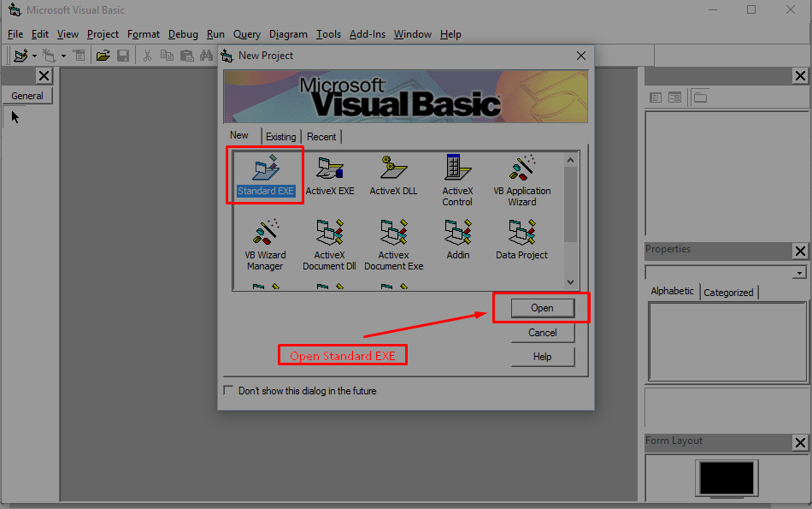812x509 pixels.
Task: Switch to the Alphabetic properties tab
Action: click(x=672, y=292)
